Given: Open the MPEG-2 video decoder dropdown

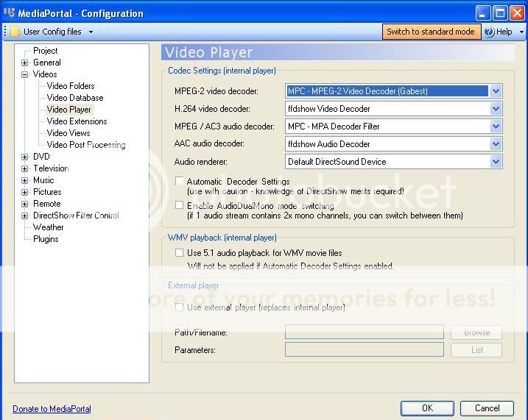Looking at the screenshot, I should click(x=496, y=91).
